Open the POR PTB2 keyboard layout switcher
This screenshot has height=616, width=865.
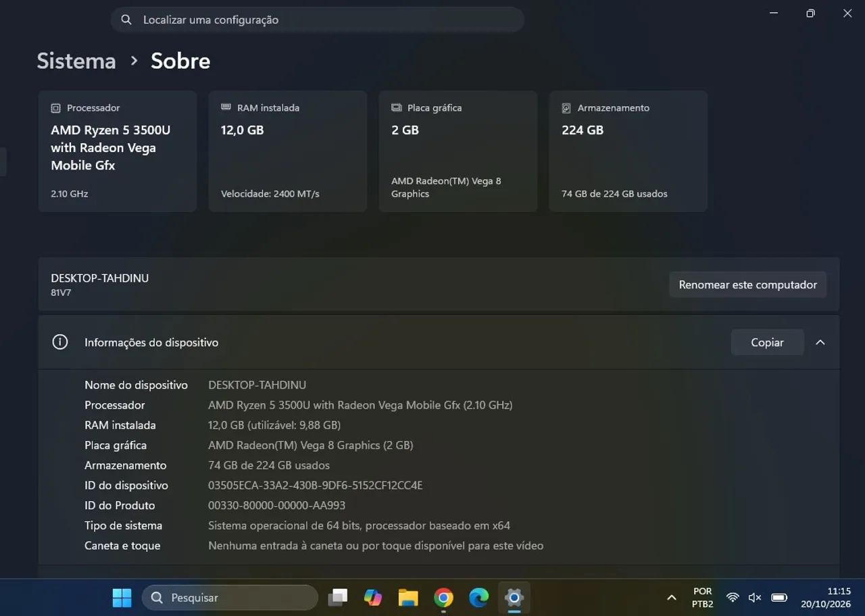coord(703,598)
